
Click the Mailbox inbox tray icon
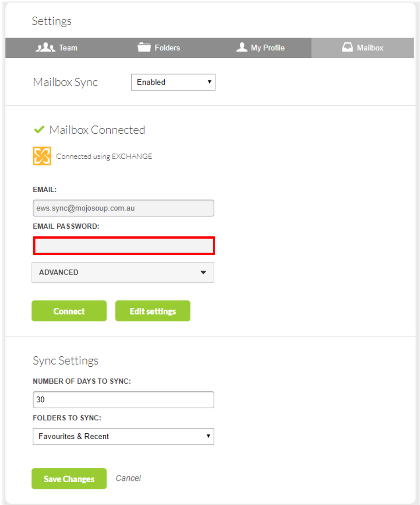347,48
